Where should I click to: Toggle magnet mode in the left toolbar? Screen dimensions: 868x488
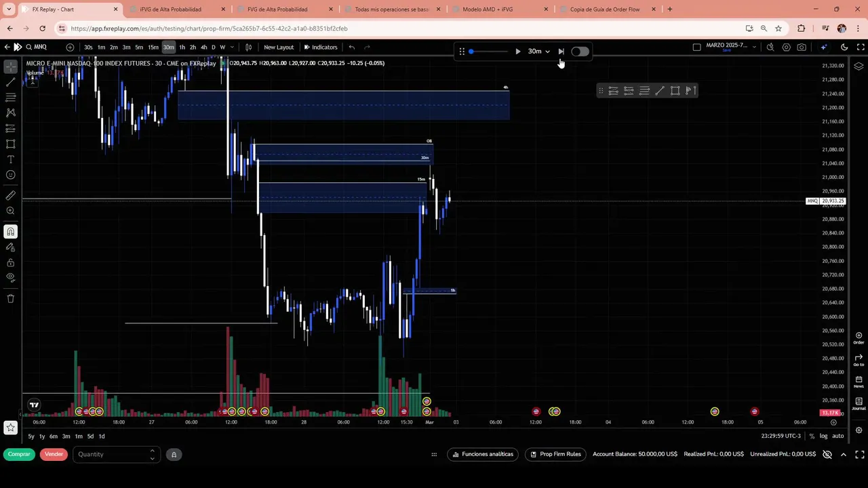point(10,232)
